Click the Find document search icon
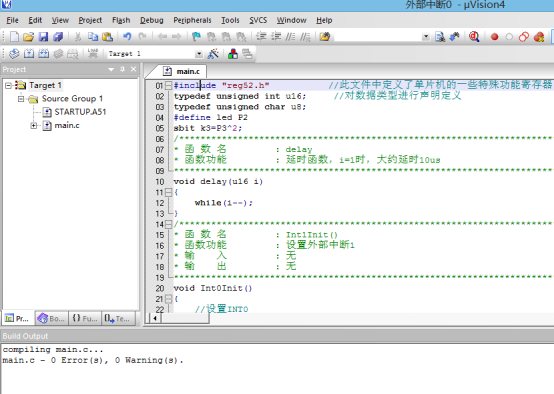This screenshot has width=554, height=394. click(x=440, y=37)
